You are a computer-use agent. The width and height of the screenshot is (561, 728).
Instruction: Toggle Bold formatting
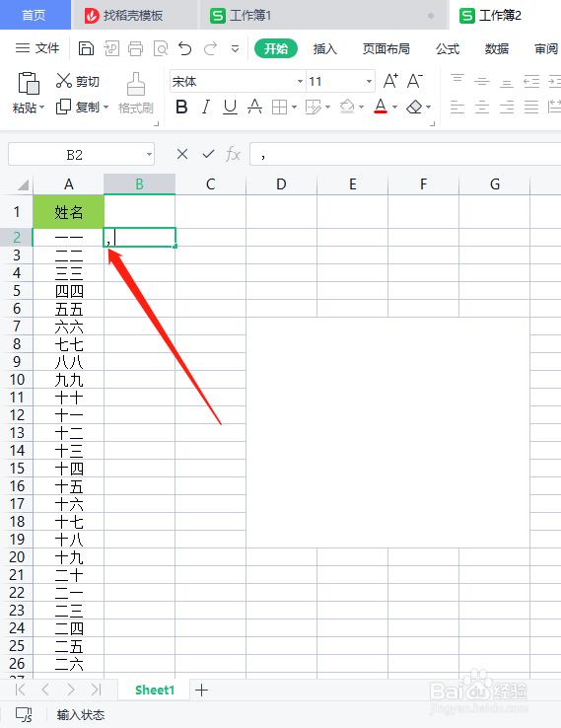181,108
